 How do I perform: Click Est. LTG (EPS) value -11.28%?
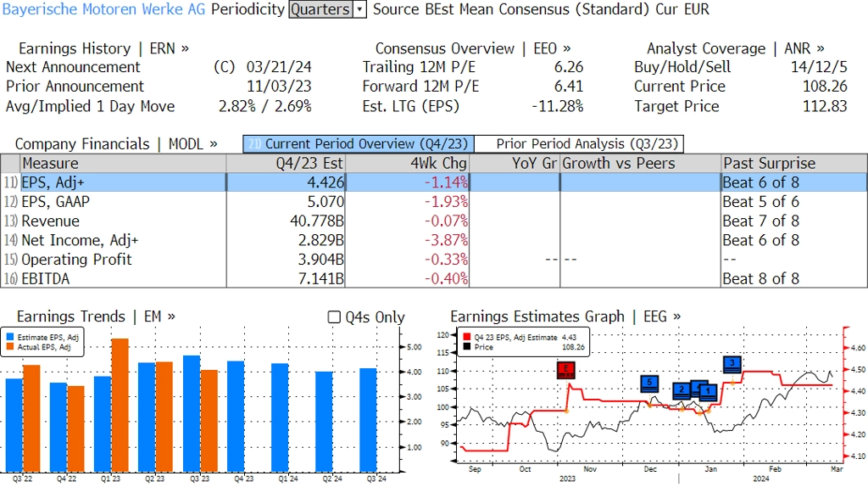[558, 106]
